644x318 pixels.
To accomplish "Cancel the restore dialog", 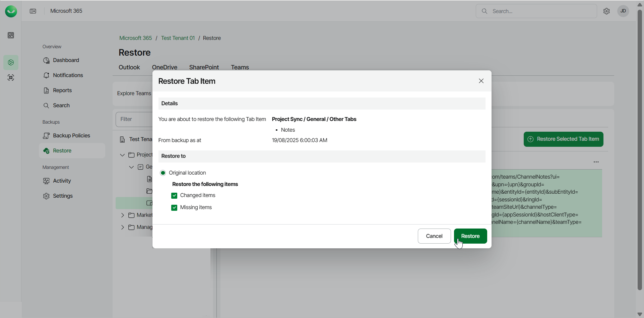I will click(434, 236).
